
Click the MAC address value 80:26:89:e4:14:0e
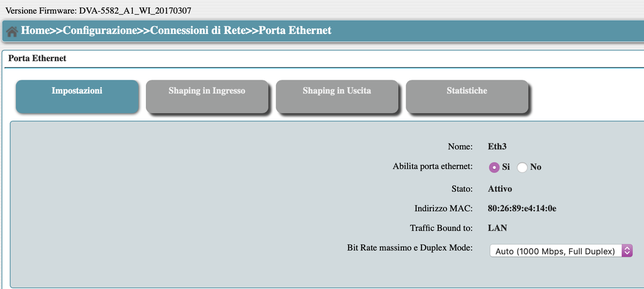522,209
